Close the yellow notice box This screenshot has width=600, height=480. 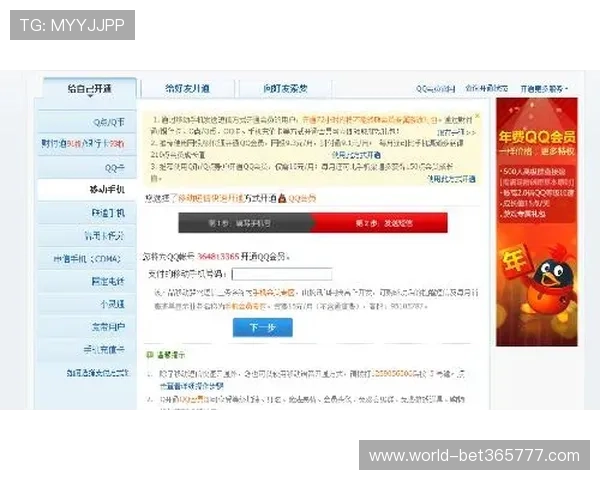point(477,115)
